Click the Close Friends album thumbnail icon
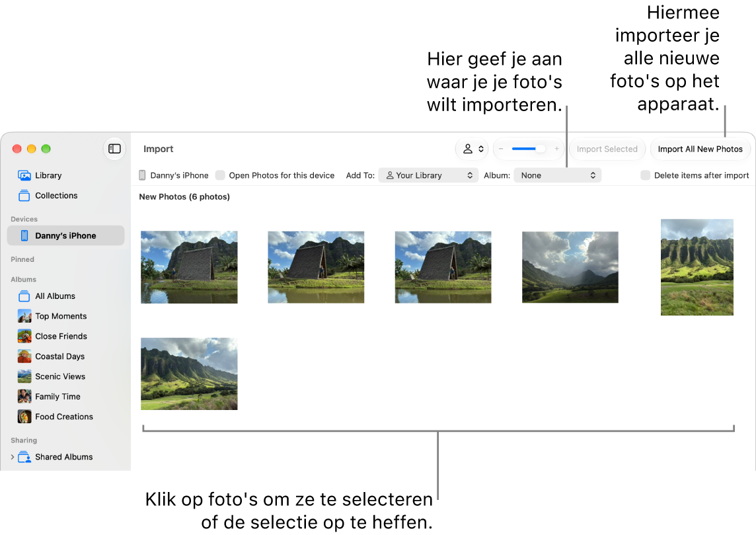This screenshot has width=756, height=535. point(24,336)
